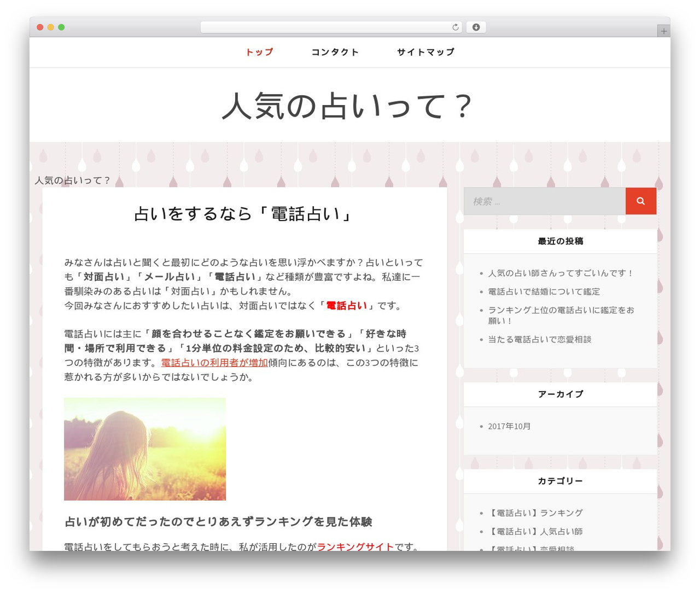Maximize the window with the green button
The height and width of the screenshot is (593, 700).
click(61, 27)
